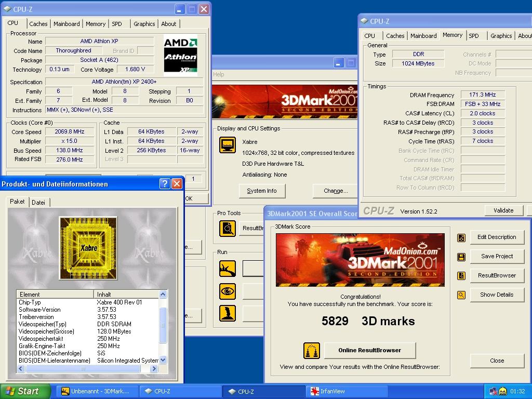
Task: Select the second CPU-Z taskbar button
Action: click(264, 391)
